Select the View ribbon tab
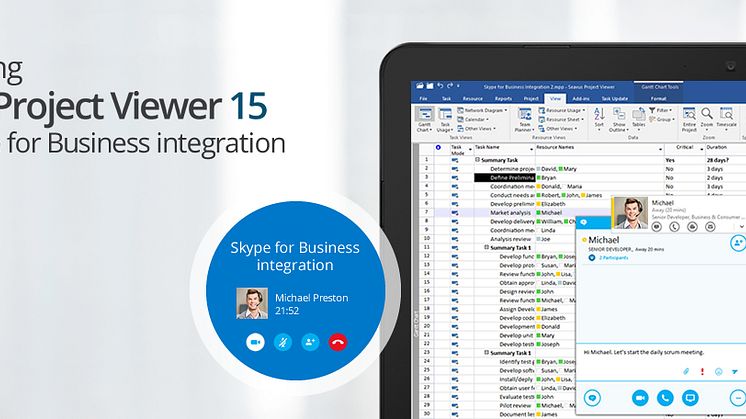Viewport: 746px width, 419px height. [555, 98]
